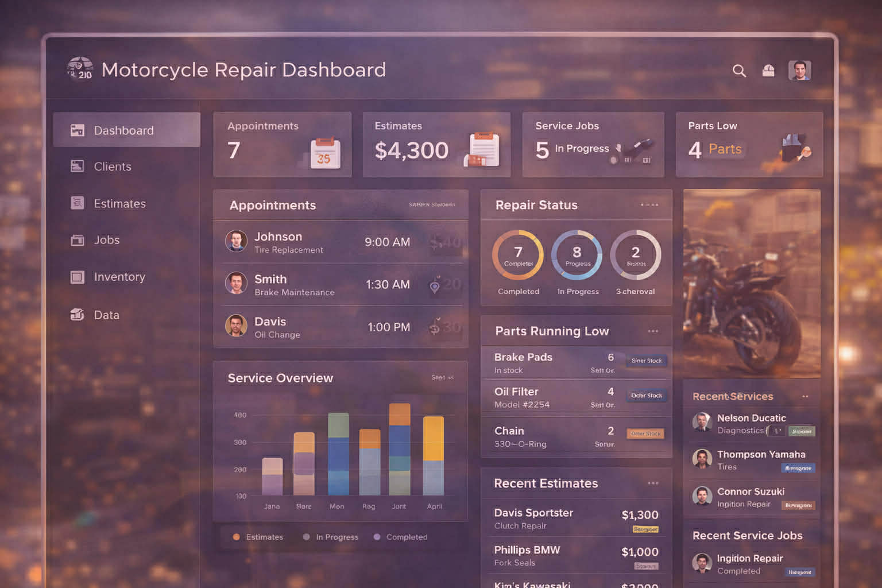Select the Estimates sidebar icon

78,203
